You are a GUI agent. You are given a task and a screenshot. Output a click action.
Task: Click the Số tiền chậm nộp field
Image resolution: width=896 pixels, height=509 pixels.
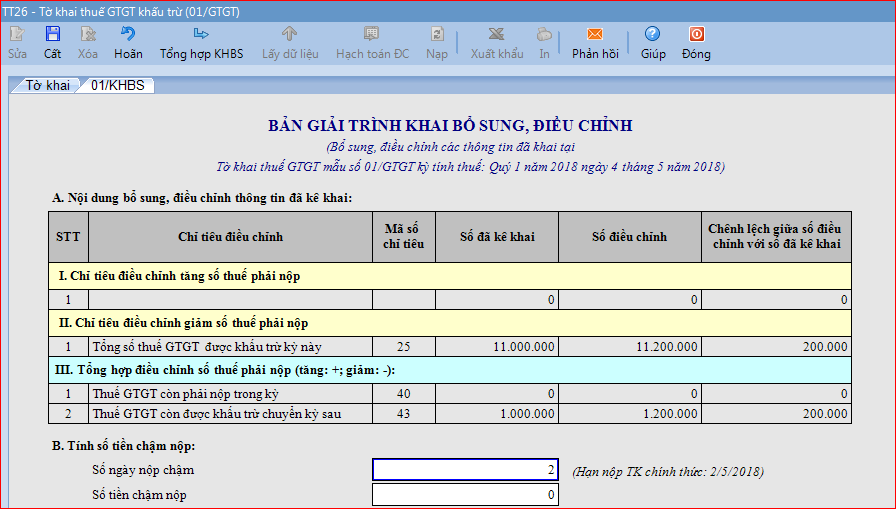465,495
